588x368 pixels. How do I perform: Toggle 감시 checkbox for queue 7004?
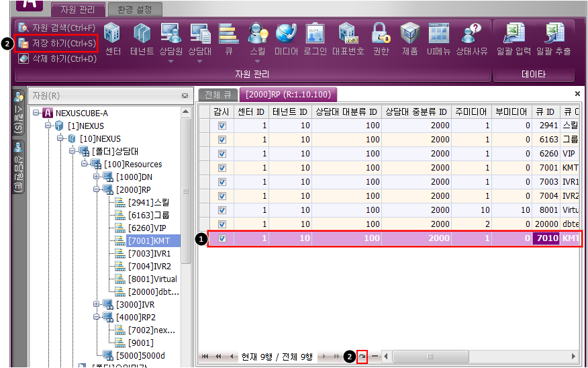point(222,196)
